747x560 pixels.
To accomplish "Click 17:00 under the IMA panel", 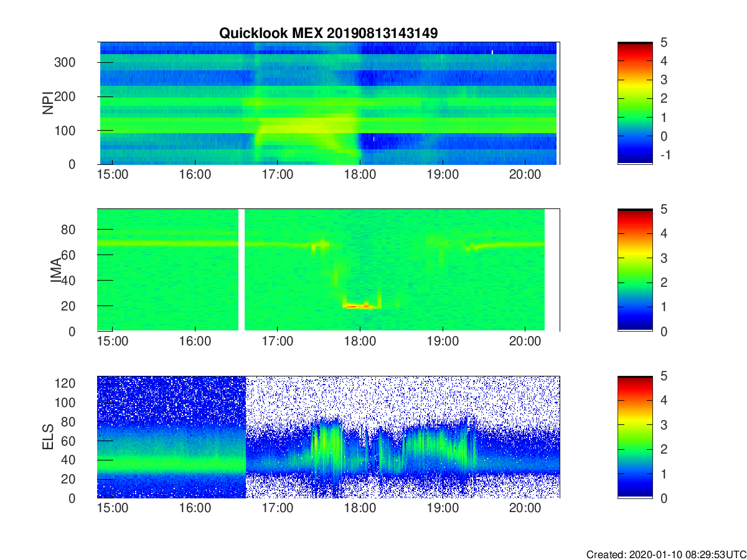I will pos(278,342).
